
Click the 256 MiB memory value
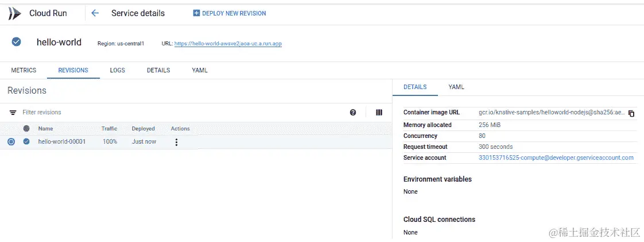click(x=490, y=125)
